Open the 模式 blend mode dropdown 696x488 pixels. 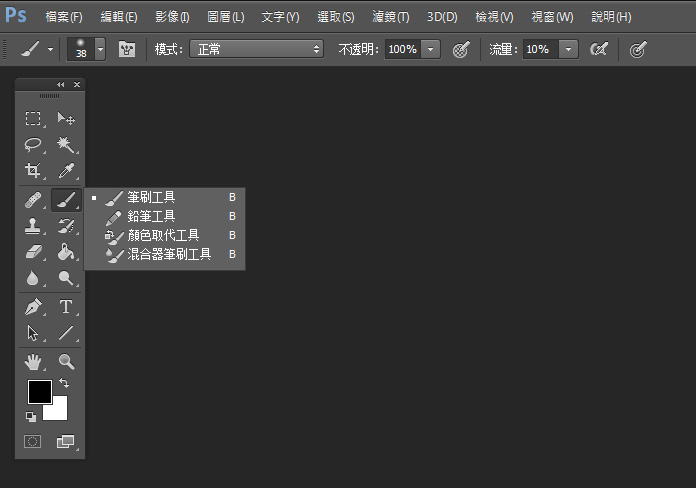pos(256,49)
